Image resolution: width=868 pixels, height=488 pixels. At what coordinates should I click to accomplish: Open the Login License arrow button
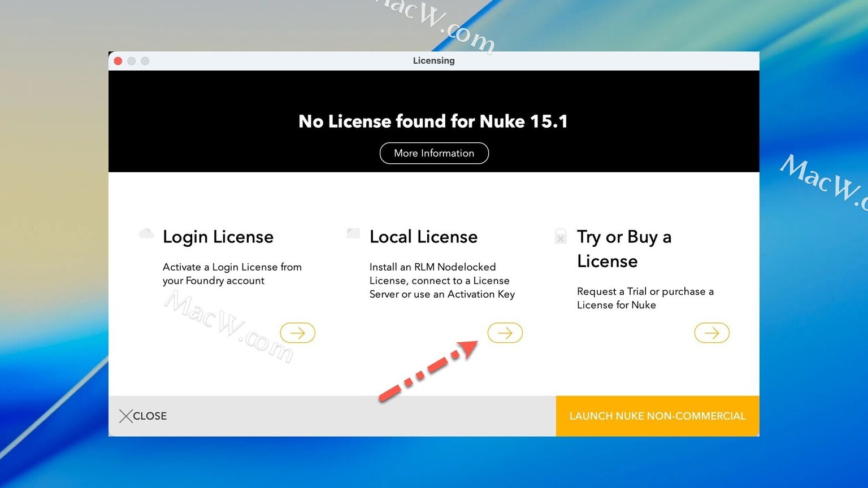point(298,333)
